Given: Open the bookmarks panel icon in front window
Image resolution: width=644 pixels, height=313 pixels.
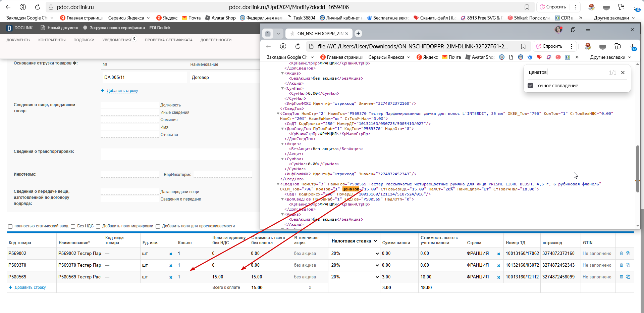Looking at the screenshot, I should pyautogui.click(x=573, y=30).
